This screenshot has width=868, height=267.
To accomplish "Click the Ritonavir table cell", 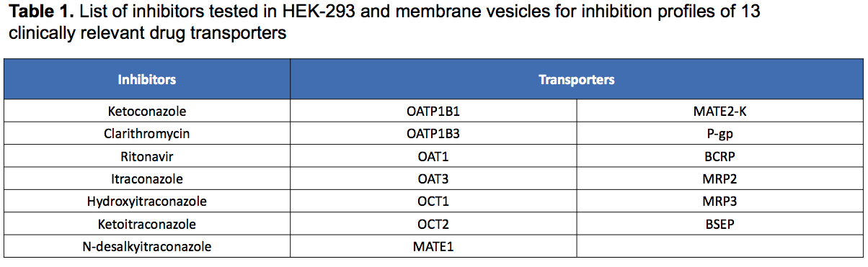I will pos(147,155).
